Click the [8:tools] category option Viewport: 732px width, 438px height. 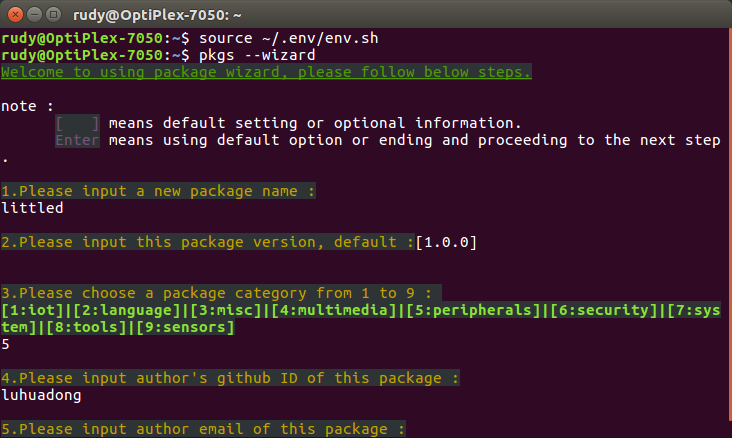86,327
